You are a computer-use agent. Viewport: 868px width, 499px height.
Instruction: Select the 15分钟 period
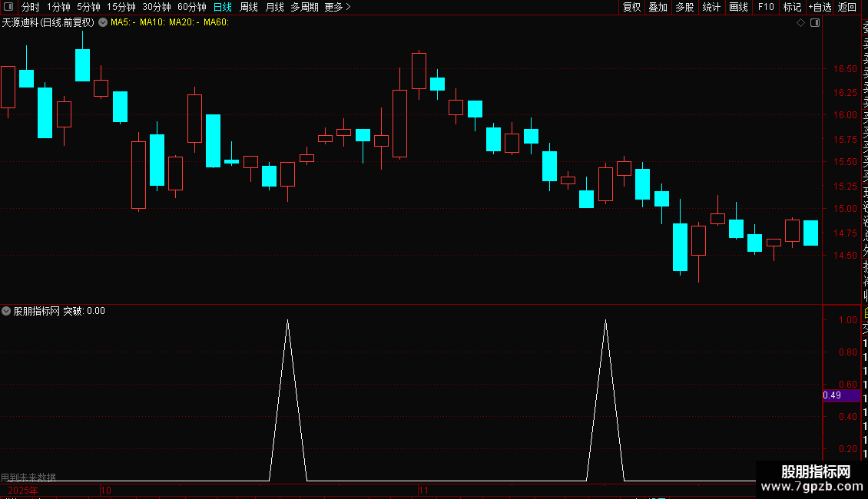pos(121,7)
